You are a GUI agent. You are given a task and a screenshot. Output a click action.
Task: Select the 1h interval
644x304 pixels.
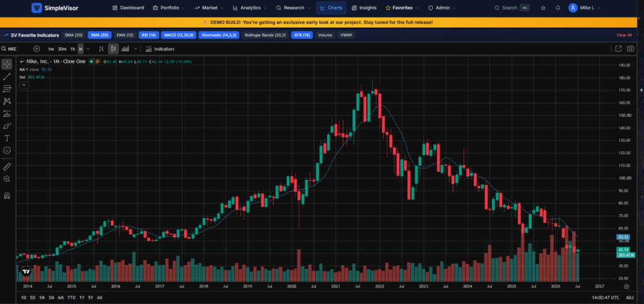pos(73,49)
